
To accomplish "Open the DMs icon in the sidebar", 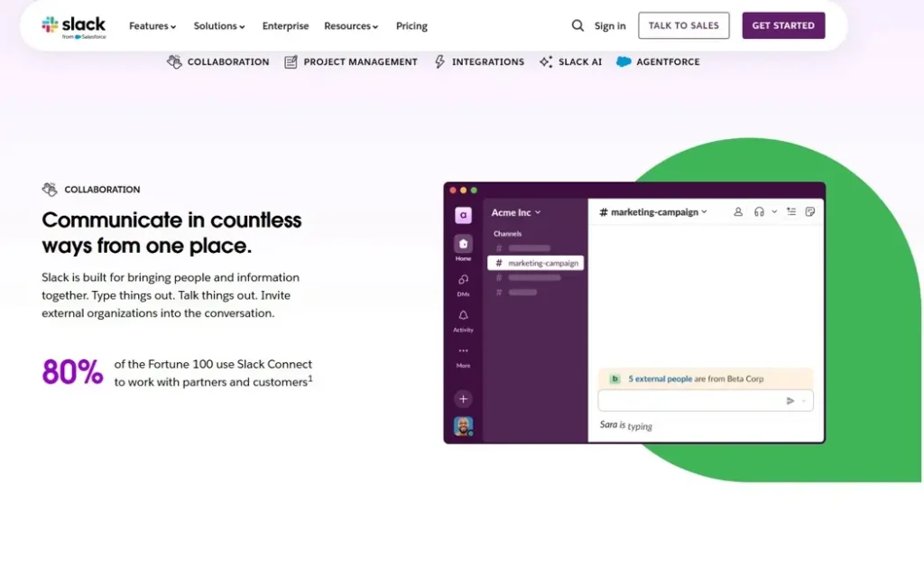I will pos(463,279).
